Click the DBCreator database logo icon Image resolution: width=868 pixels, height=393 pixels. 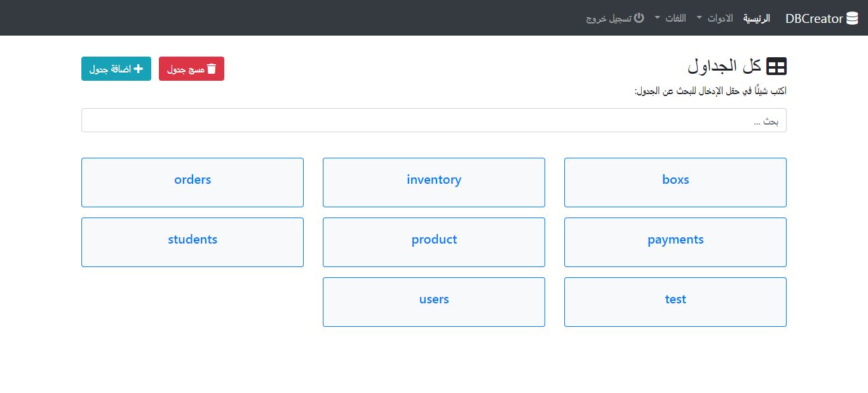click(x=852, y=18)
